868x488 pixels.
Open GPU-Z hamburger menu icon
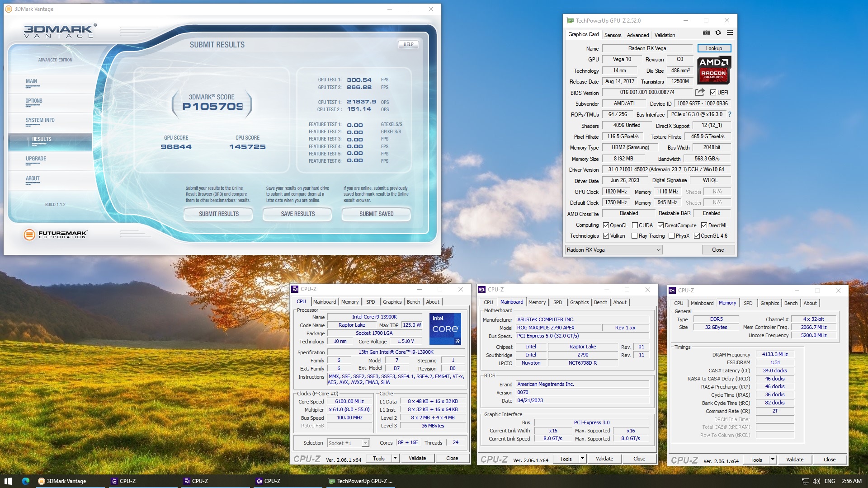pos(730,33)
